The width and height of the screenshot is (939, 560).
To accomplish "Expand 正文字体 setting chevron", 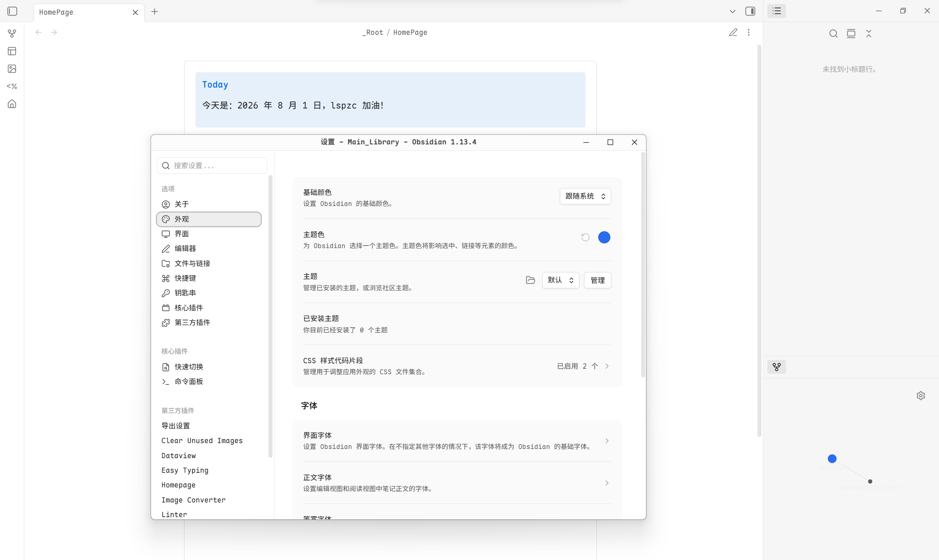I will (x=607, y=483).
